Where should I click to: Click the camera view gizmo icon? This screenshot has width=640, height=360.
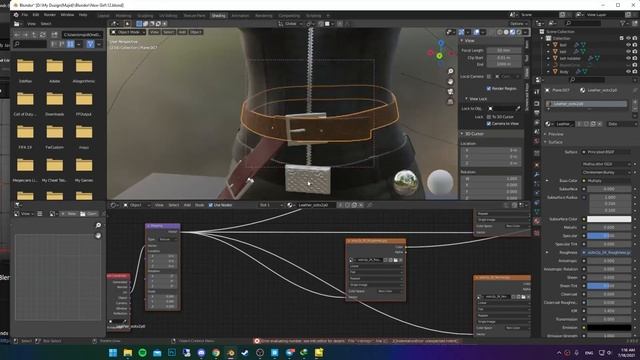(x=451, y=92)
